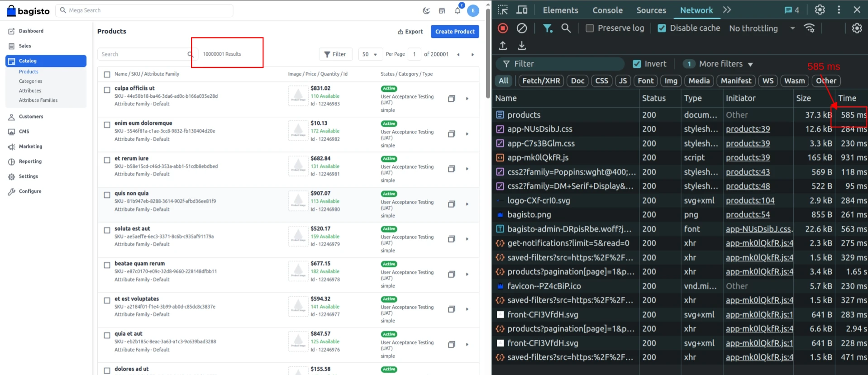Stop recording network log
Image resolution: width=868 pixels, height=375 pixels.
(503, 28)
